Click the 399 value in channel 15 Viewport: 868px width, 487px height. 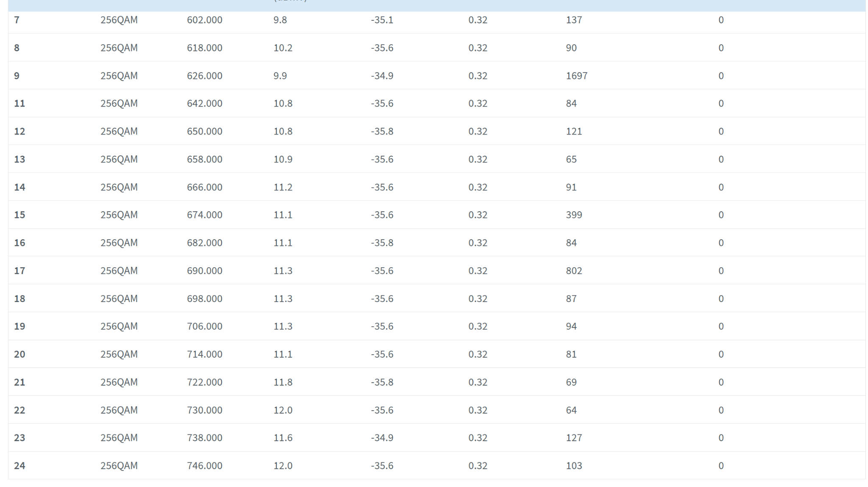tap(574, 215)
